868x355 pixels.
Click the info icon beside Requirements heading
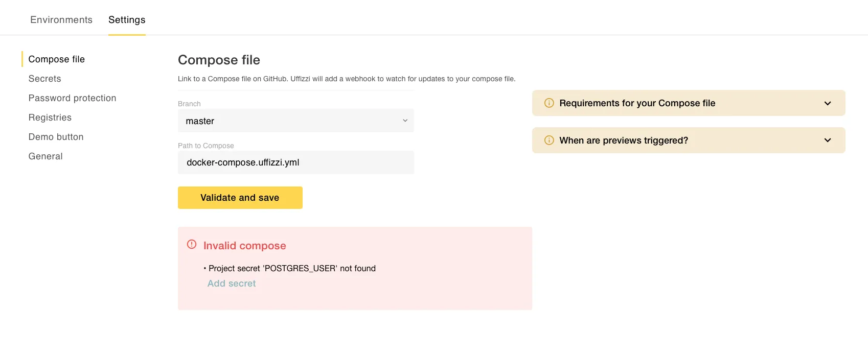[549, 103]
